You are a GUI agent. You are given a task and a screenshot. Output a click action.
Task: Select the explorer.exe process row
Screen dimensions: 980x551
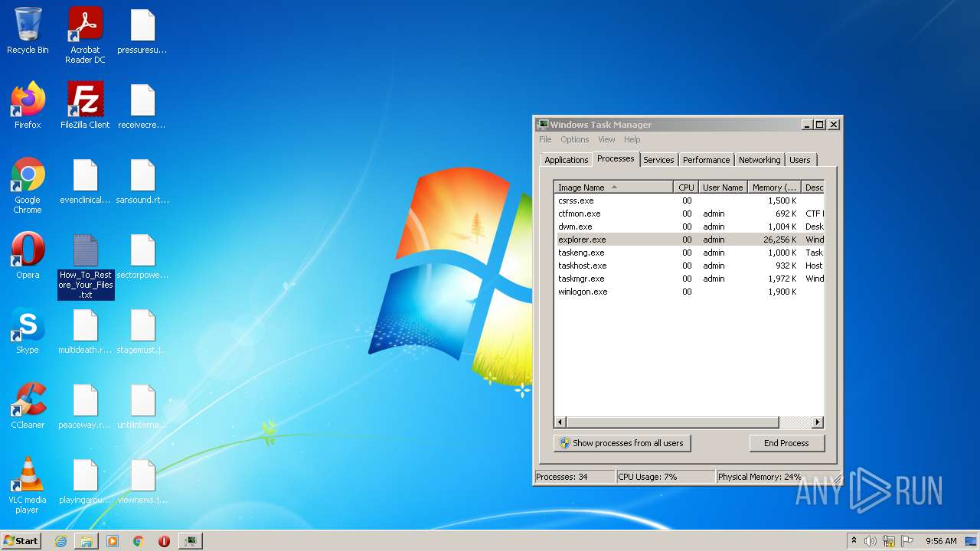689,240
